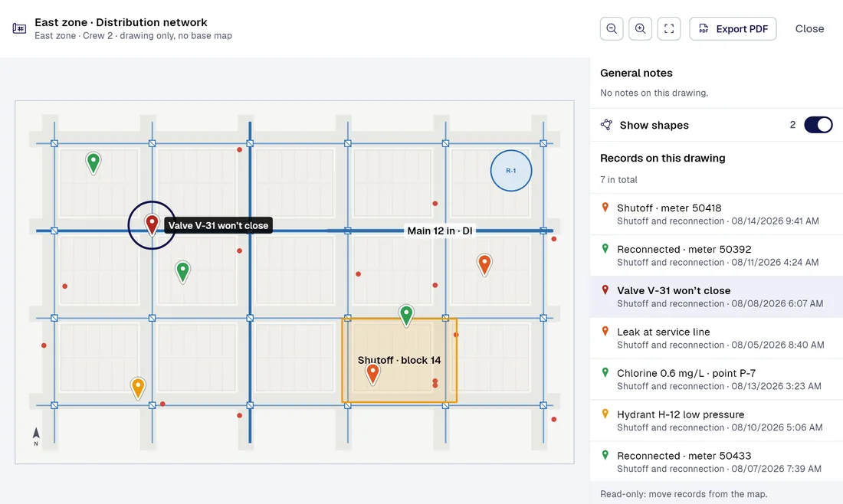
Task: Click the orange pin icon beside Leak at service line
Action: [605, 332]
